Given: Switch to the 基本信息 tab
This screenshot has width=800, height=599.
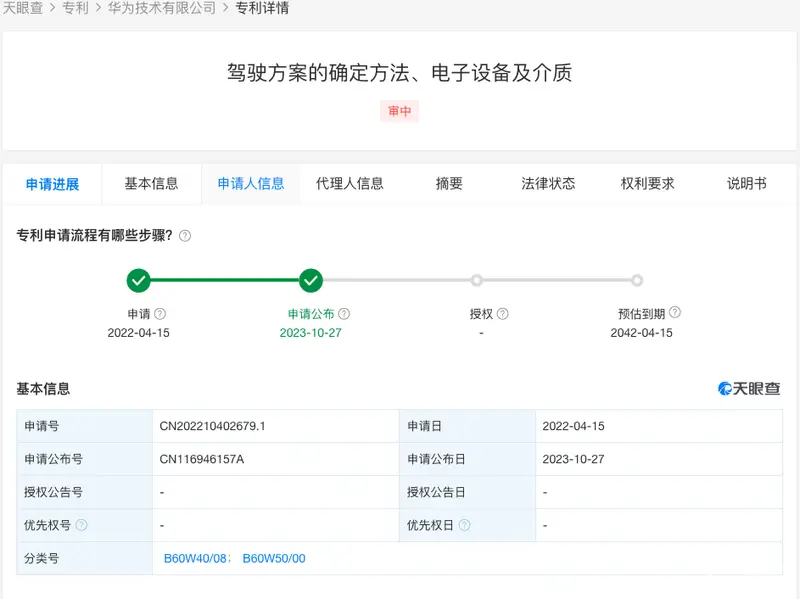Looking at the screenshot, I should [x=152, y=184].
